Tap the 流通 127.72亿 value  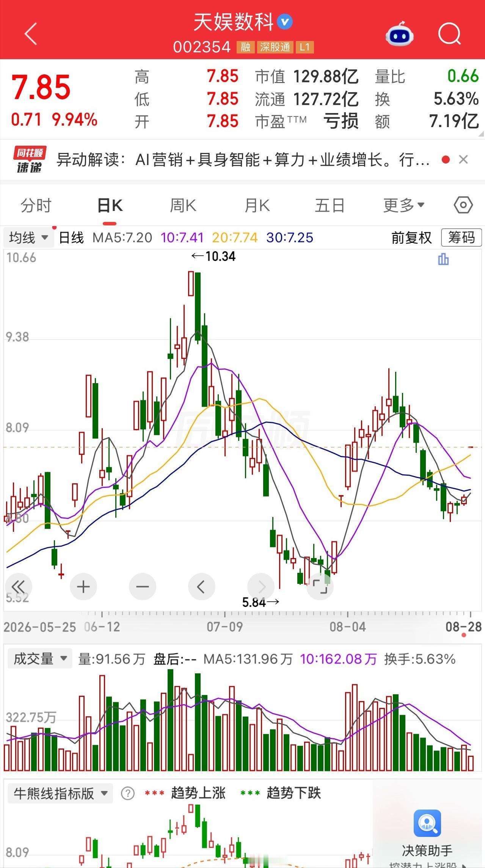click(x=326, y=99)
